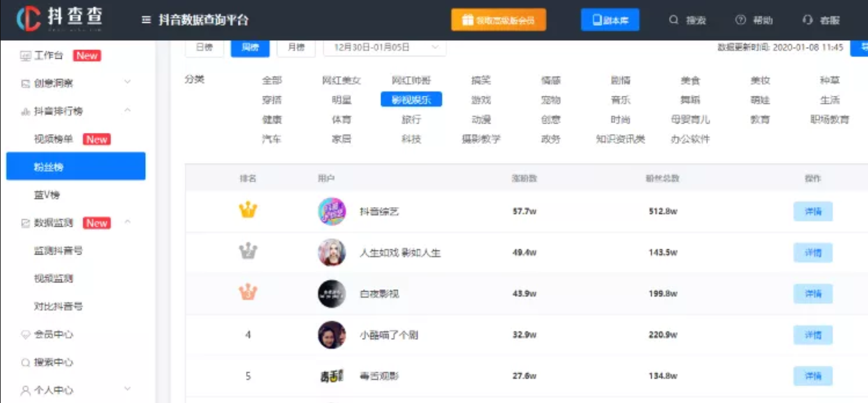Select category 知识资讯类

(x=620, y=139)
